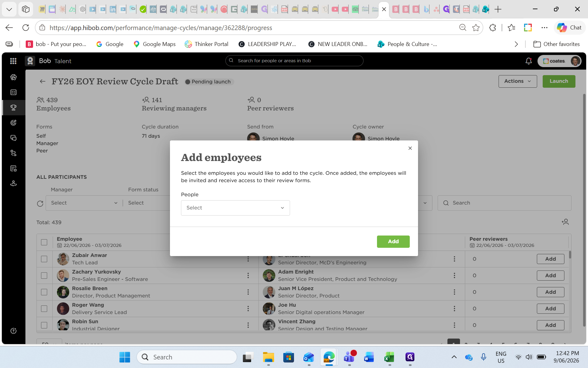Viewport: 588px width, 368px height.
Task: Open the help icon in sidebar
Action: pos(13,331)
